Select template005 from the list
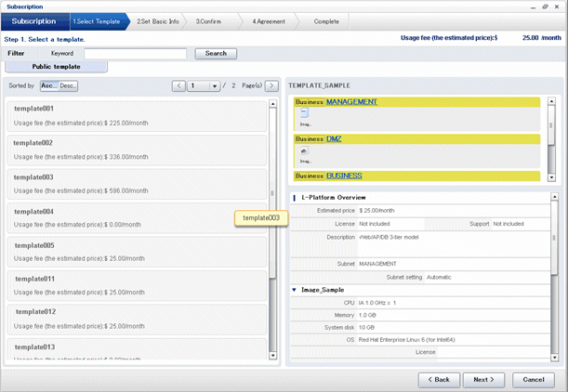The height and width of the screenshot is (392, 568). tap(137, 251)
